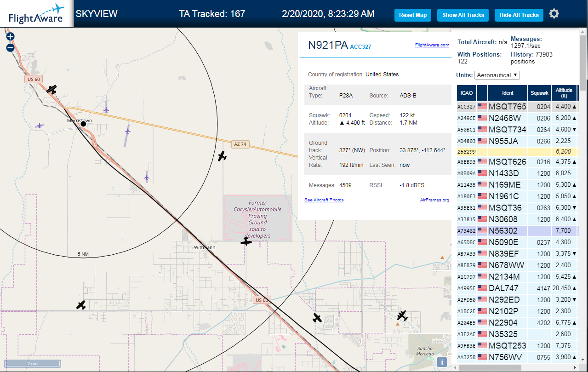Open the map attribution info icon

pyautogui.click(x=442, y=362)
